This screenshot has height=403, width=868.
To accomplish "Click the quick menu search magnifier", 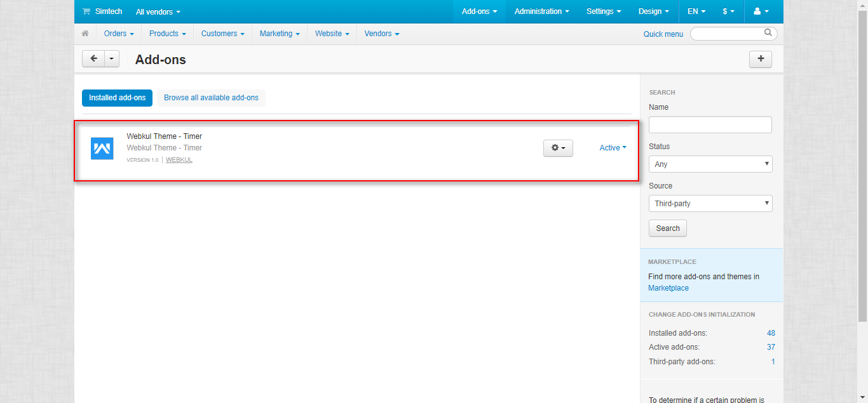I will coord(768,33).
